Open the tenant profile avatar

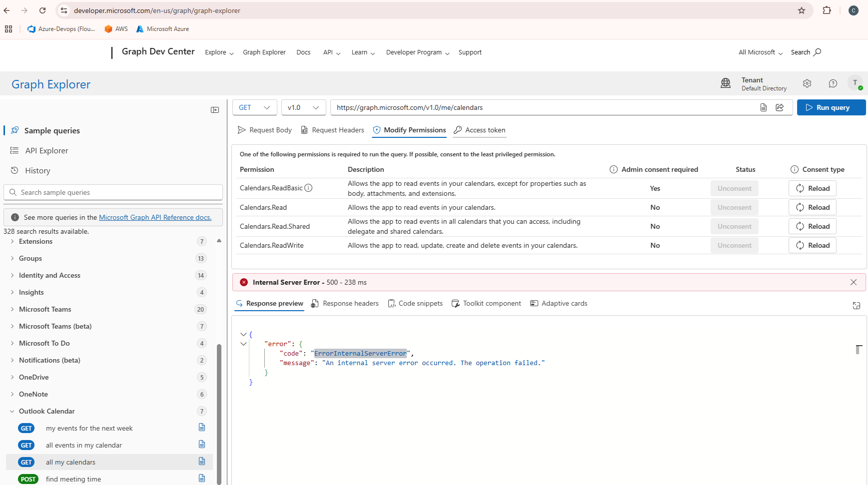click(855, 83)
